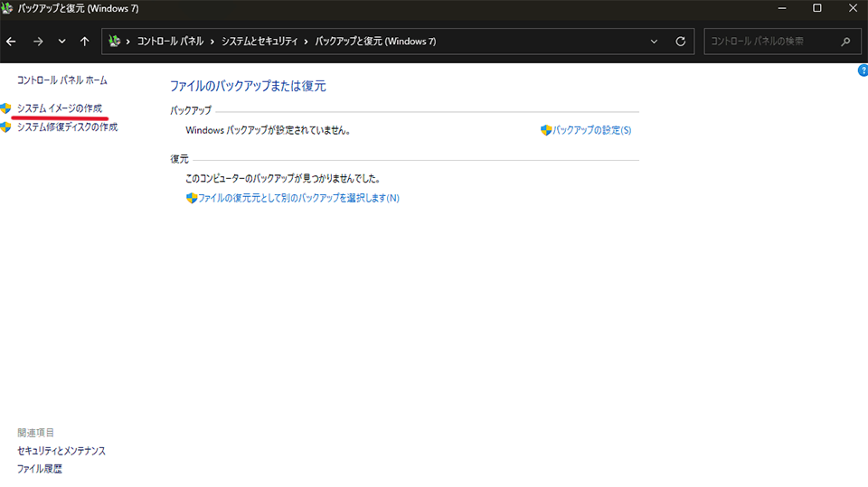Open システム修復ディスクの作成 link
Screen dimensions: 868x487
[x=68, y=127]
